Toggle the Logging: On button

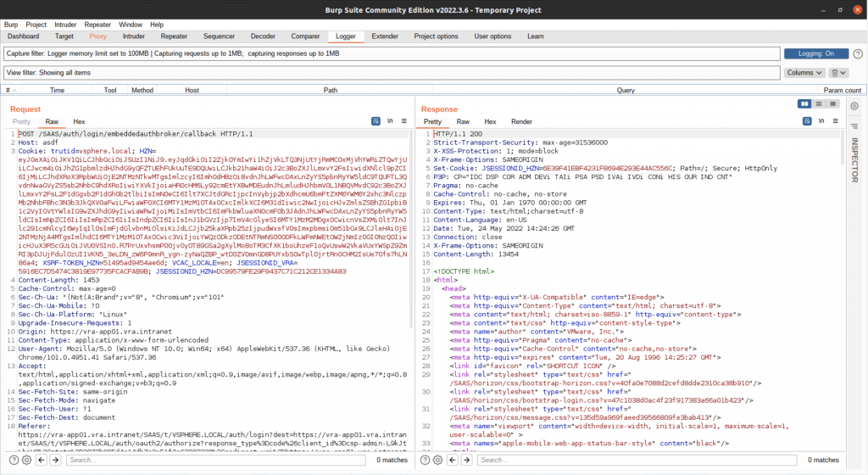pos(816,53)
